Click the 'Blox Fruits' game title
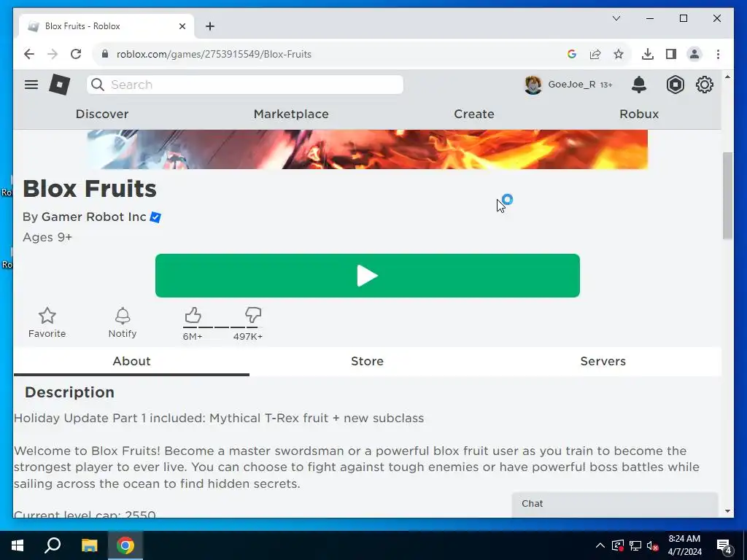Screen dimensions: 747x560 pos(90,189)
